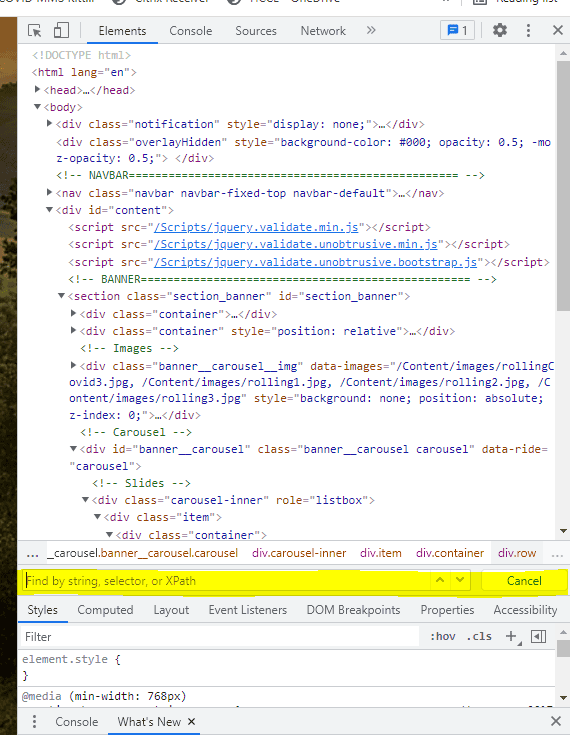Select the Slides comment line
Screen dimensions: 570x735
[142, 483]
